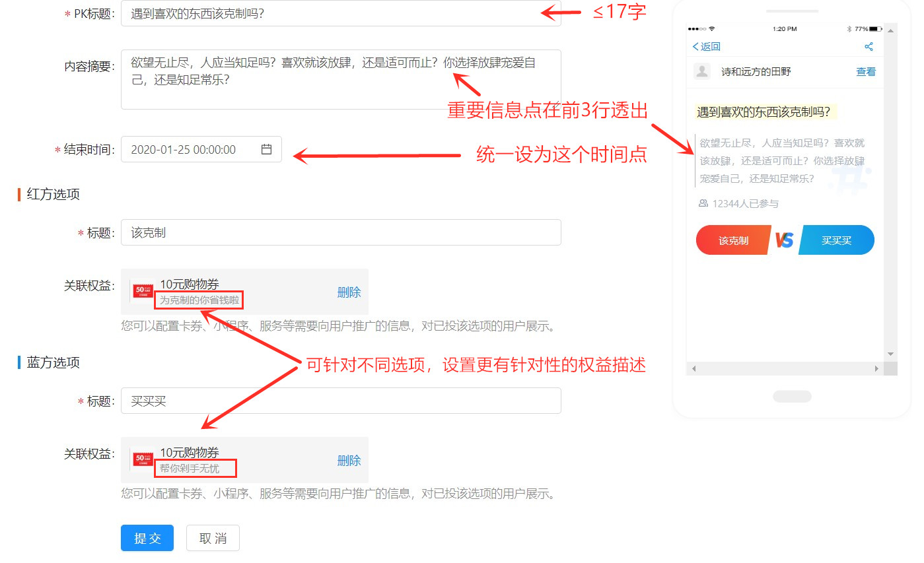Click the red coupon thumbnail under 蓝方选项
The width and height of the screenshot is (924, 563).
pyautogui.click(x=143, y=459)
